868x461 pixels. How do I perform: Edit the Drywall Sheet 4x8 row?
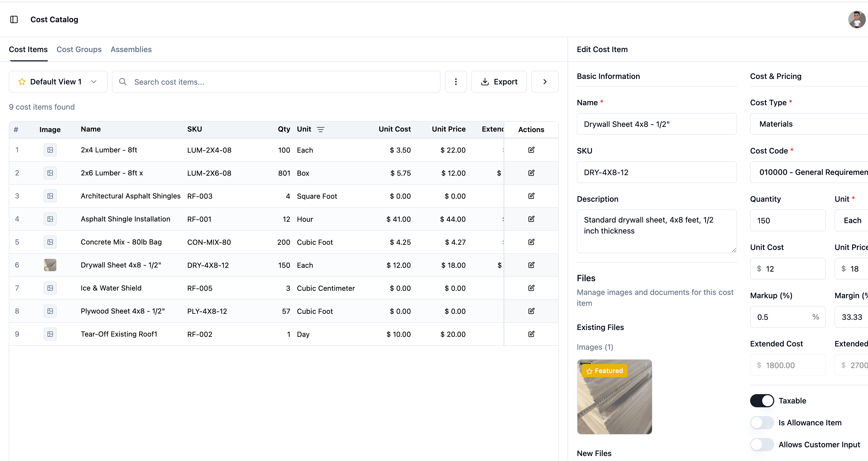[531, 265]
